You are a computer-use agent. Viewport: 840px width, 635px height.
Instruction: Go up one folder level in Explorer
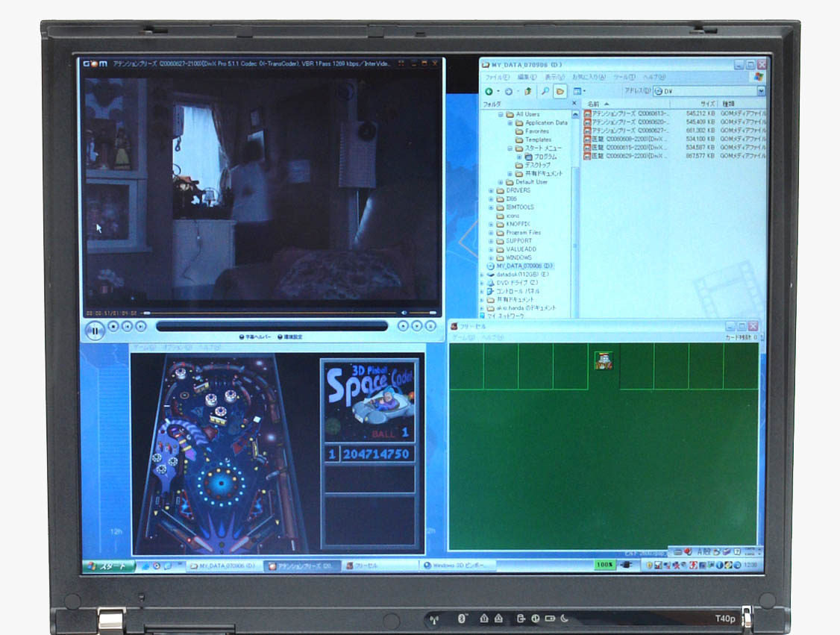pyautogui.click(x=528, y=91)
